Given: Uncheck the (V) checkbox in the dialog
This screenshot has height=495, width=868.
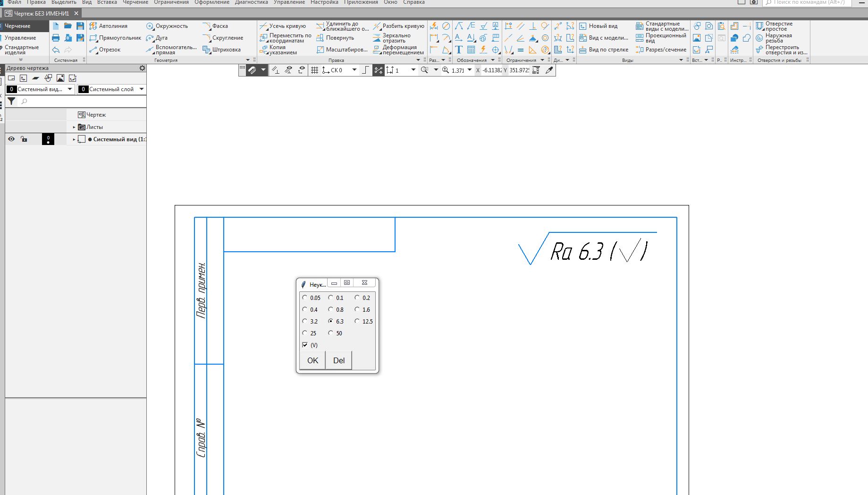Looking at the screenshot, I should (305, 345).
